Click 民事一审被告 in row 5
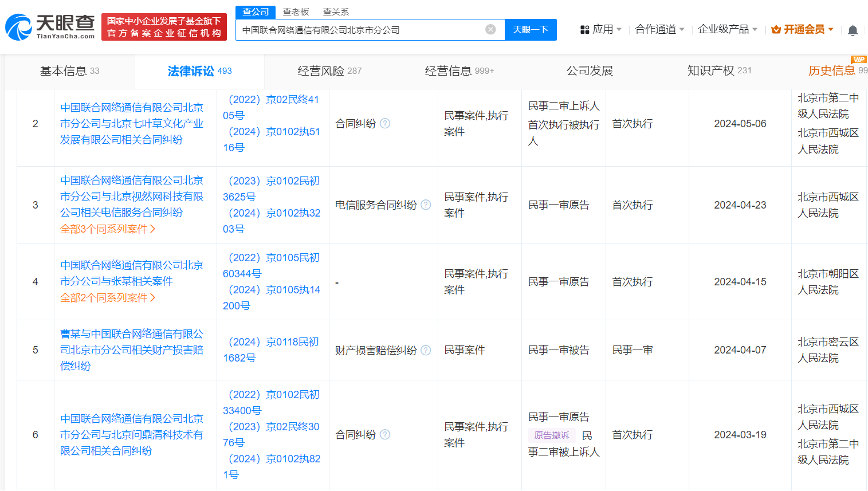The height and width of the screenshot is (491, 868). point(558,350)
